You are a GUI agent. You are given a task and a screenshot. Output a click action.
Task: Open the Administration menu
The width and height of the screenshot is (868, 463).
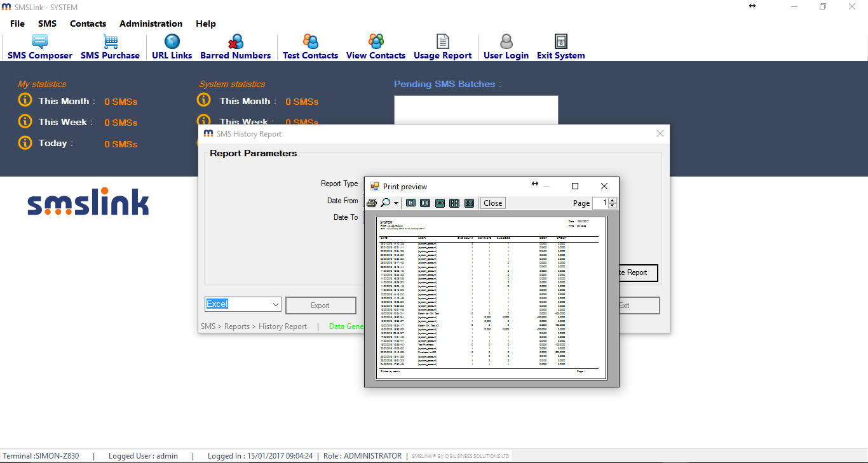tap(151, 23)
